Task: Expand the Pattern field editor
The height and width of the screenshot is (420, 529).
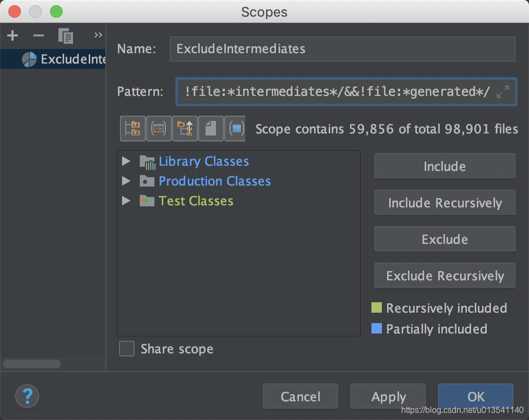Action: [x=503, y=92]
